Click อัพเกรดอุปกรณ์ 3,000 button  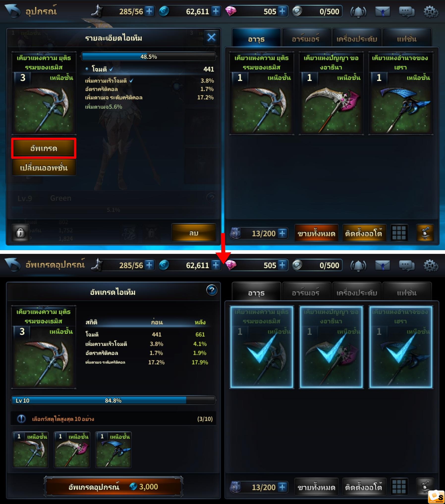pos(113,487)
